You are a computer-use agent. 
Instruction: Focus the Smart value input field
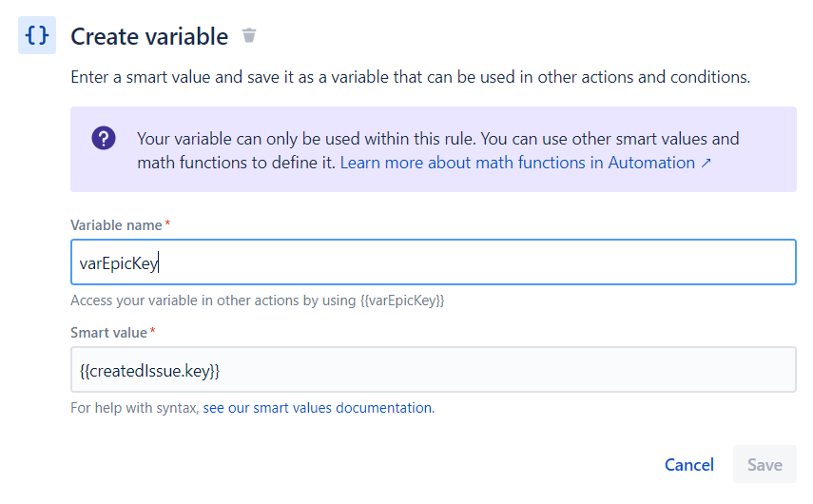pos(433,369)
